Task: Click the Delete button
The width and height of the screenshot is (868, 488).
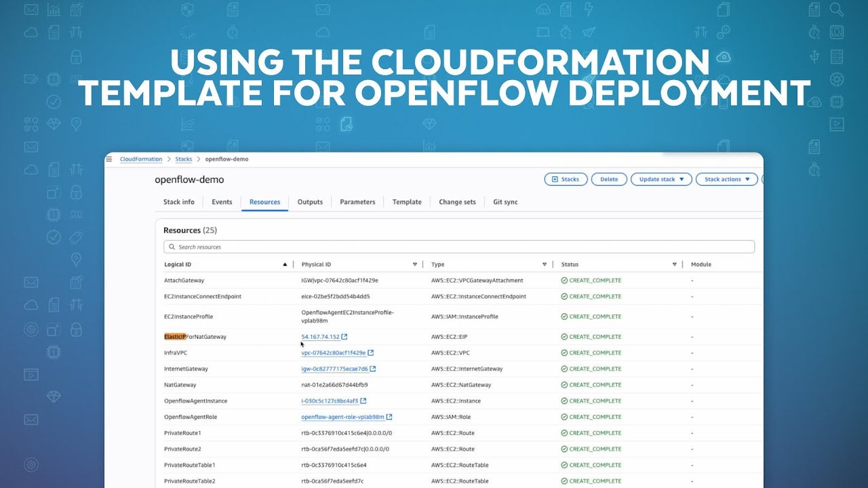Action: tap(608, 179)
